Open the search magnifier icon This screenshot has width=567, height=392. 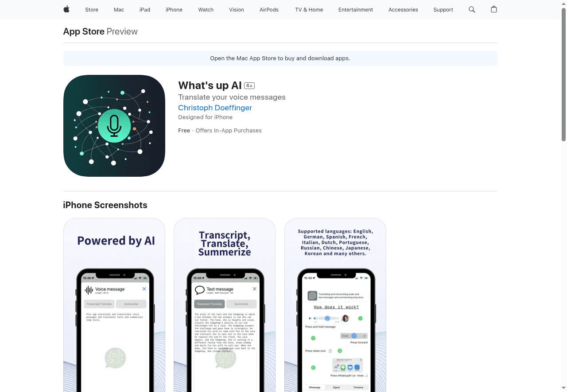click(x=472, y=9)
